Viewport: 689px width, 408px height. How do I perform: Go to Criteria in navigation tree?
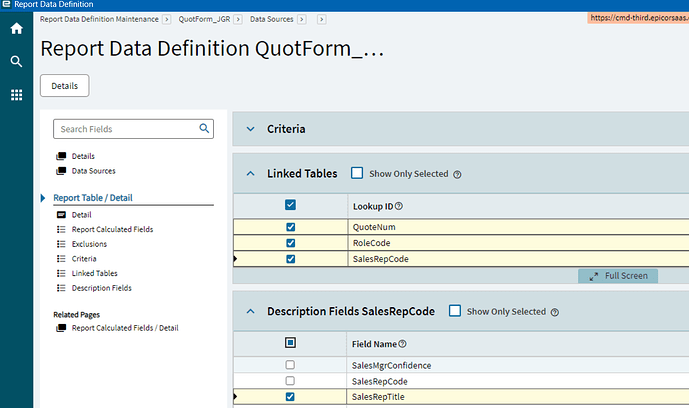(x=84, y=259)
